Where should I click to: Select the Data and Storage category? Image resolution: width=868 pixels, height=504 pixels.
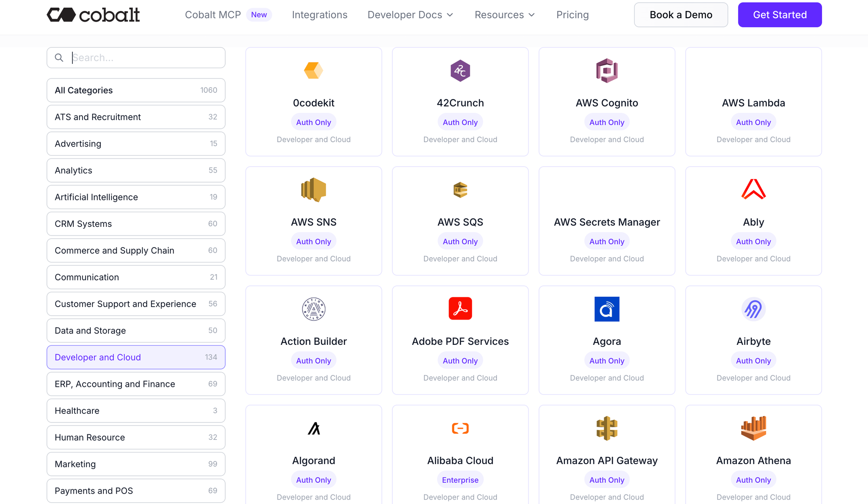[x=136, y=331]
